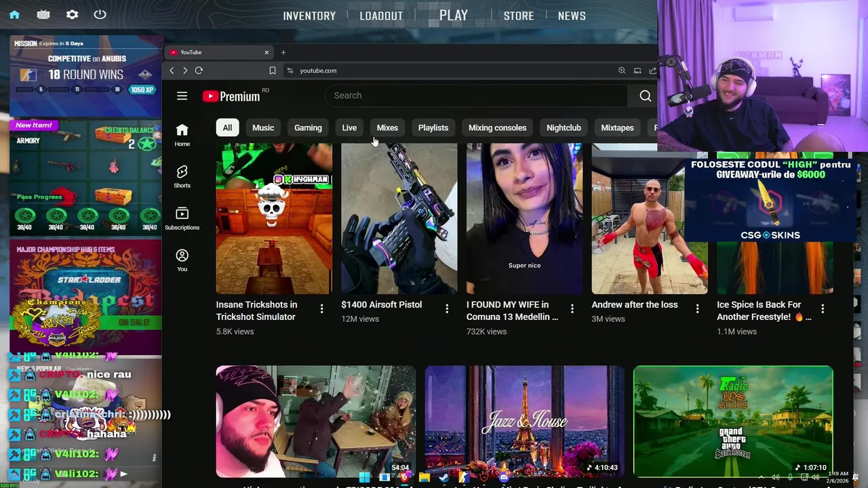Open Home in YouTube sidebar
This screenshot has width=868, height=488.
[182, 134]
